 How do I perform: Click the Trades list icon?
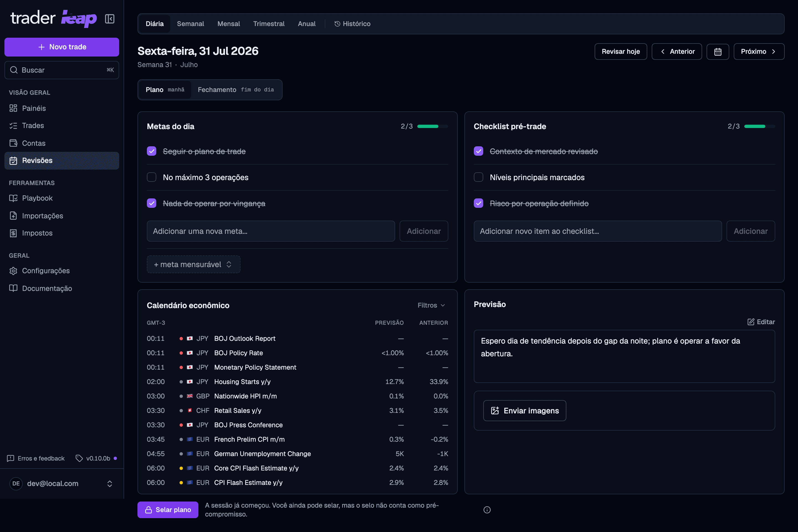pyautogui.click(x=13, y=126)
